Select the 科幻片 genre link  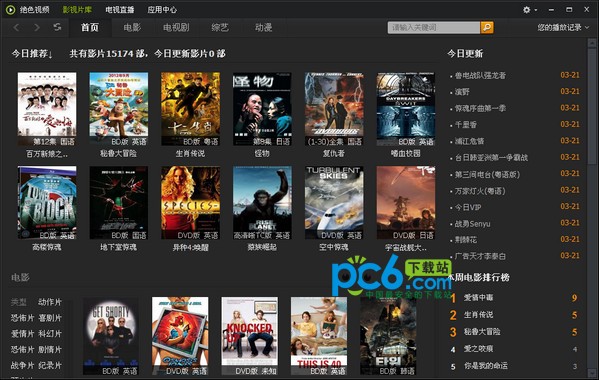(x=50, y=333)
